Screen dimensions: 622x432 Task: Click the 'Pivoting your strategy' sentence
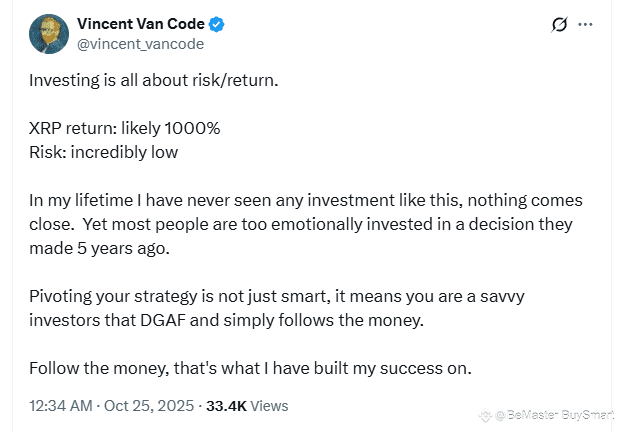click(x=277, y=309)
